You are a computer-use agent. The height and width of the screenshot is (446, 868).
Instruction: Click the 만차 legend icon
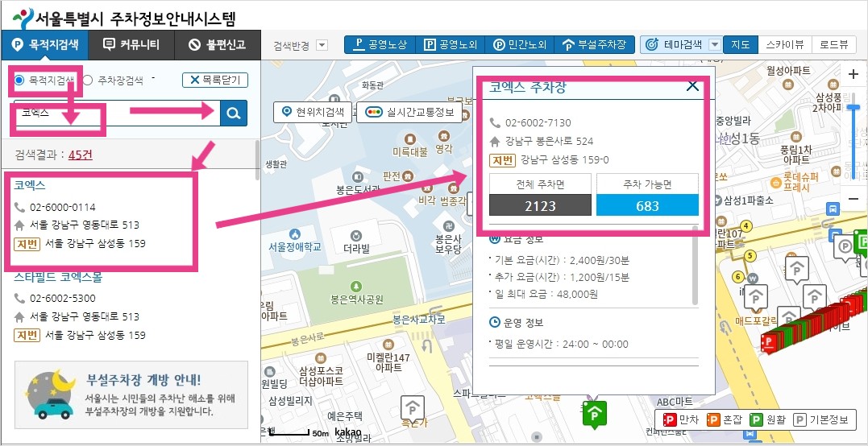pos(670,419)
